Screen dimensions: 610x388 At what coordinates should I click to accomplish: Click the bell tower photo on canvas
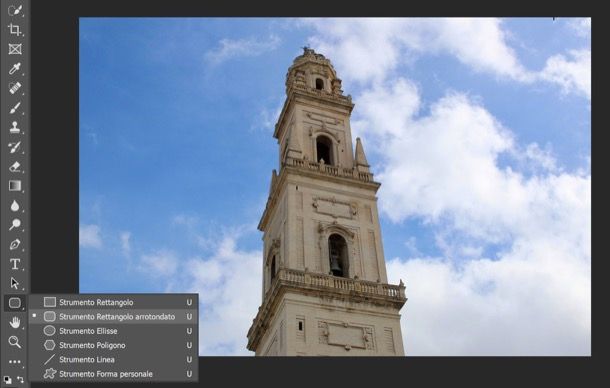(x=335, y=186)
